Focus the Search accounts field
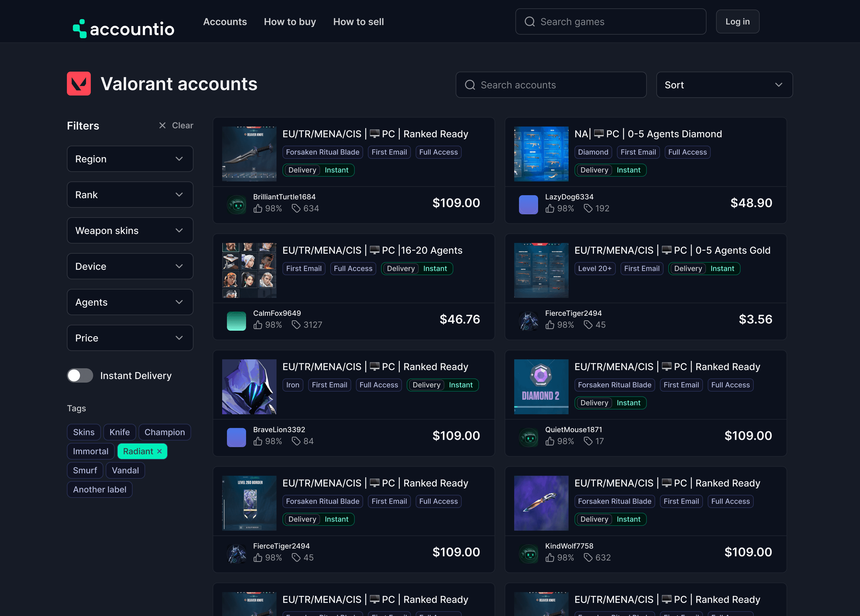Viewport: 860px width, 616px height. click(551, 85)
